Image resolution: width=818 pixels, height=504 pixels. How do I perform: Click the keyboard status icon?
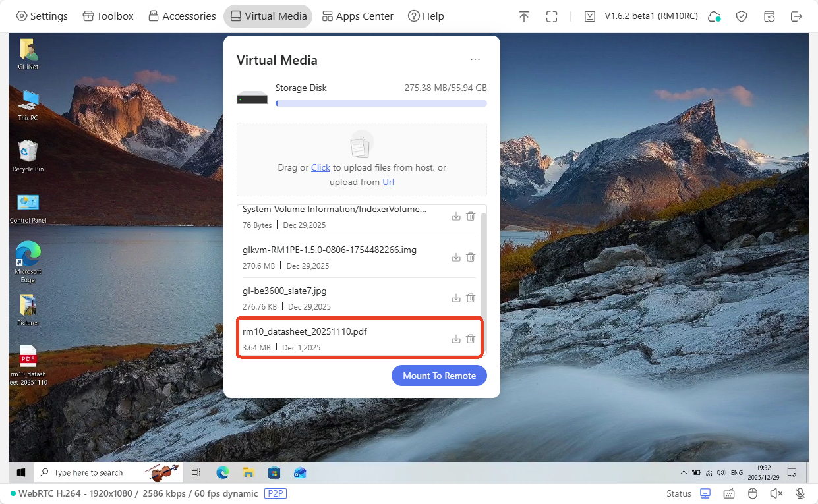point(729,493)
